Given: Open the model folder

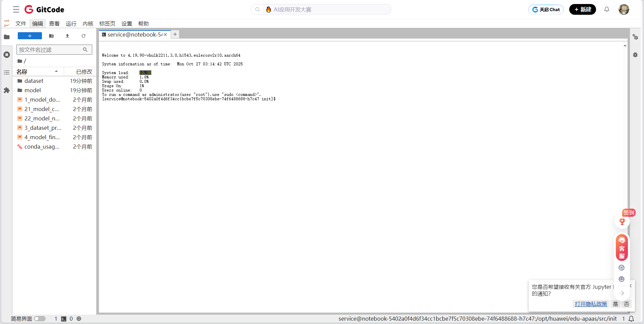Looking at the screenshot, I should [x=55, y=90].
